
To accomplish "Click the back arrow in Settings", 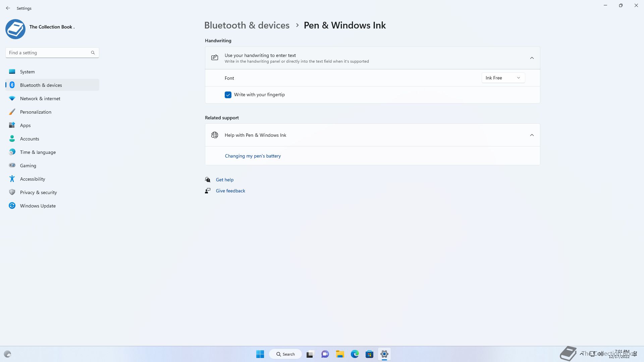I will coord(8,8).
